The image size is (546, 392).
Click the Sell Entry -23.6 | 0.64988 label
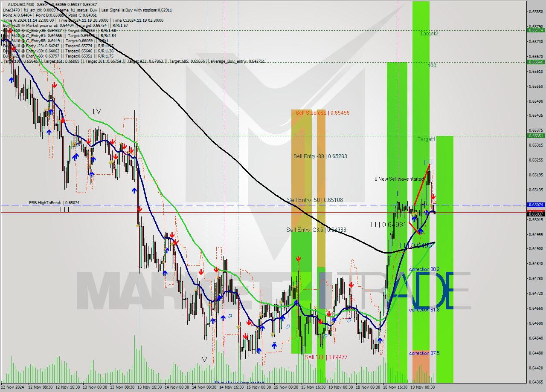(x=316, y=230)
